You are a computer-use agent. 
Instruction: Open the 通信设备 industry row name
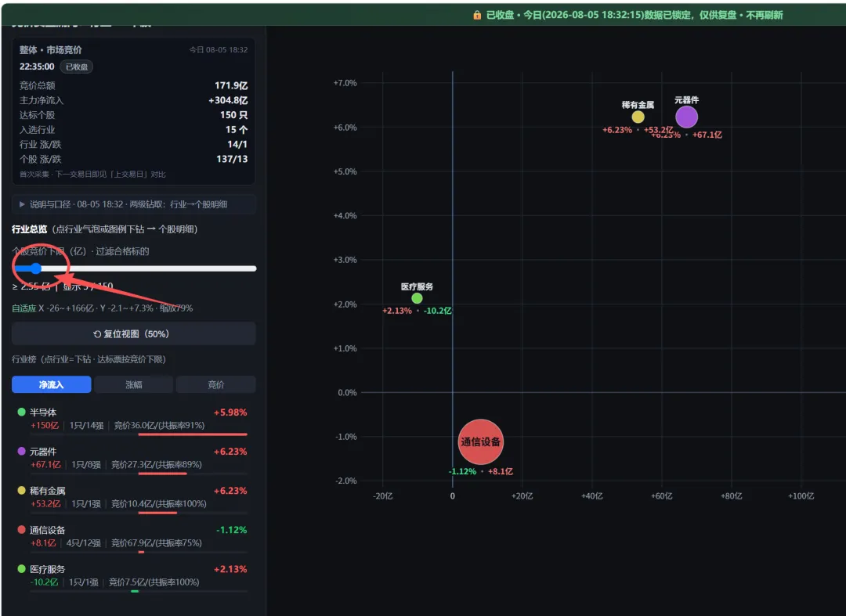click(x=48, y=530)
